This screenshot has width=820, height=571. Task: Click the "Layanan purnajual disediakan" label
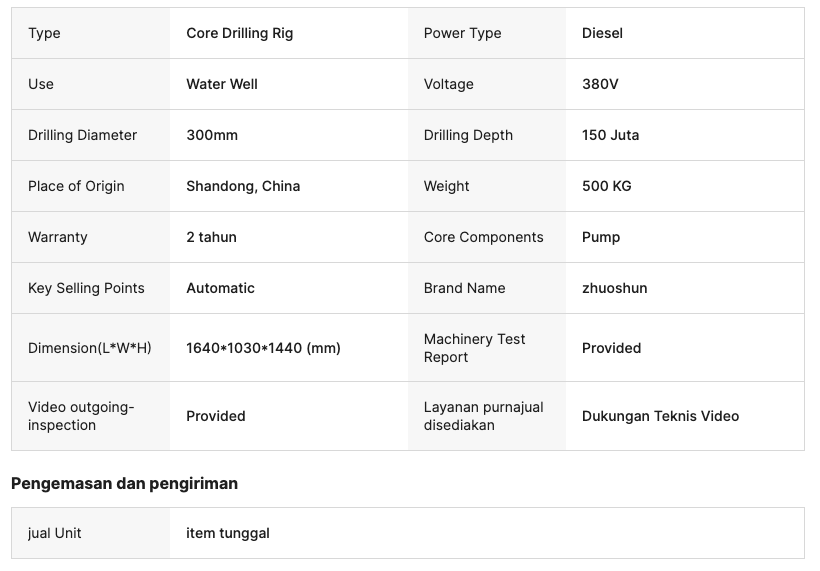click(483, 416)
